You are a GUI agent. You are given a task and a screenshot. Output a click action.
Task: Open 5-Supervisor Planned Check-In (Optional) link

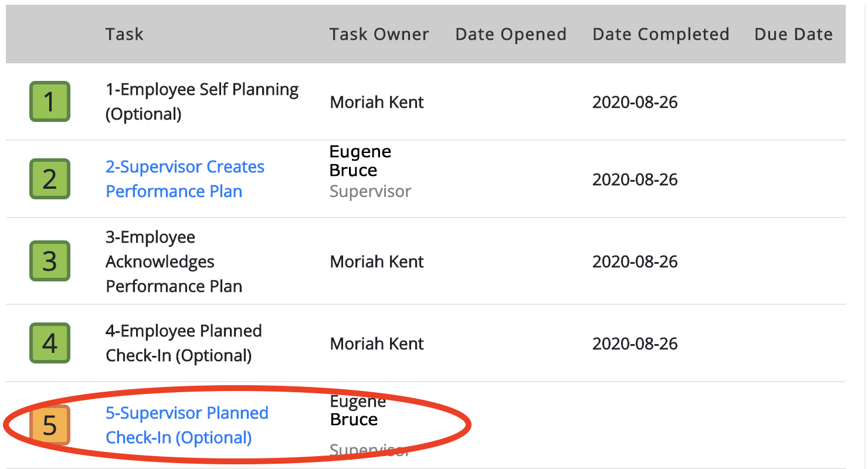tap(187, 425)
